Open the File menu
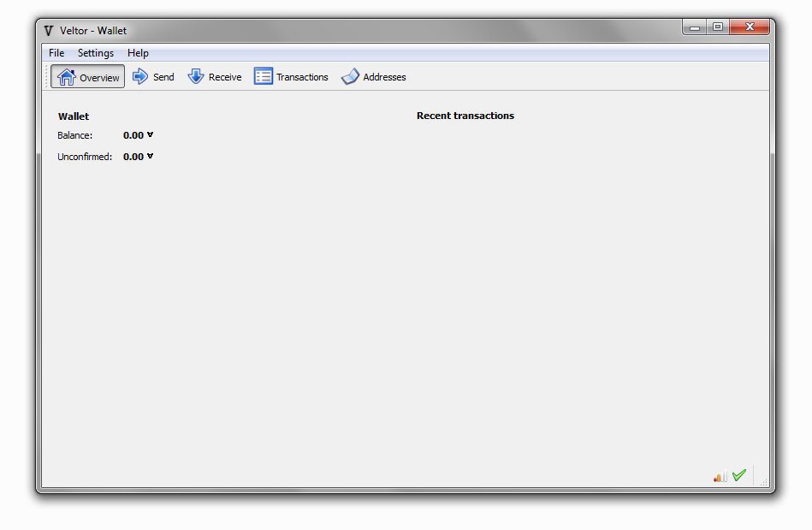Viewport: 812px width, 530px height. [x=56, y=53]
